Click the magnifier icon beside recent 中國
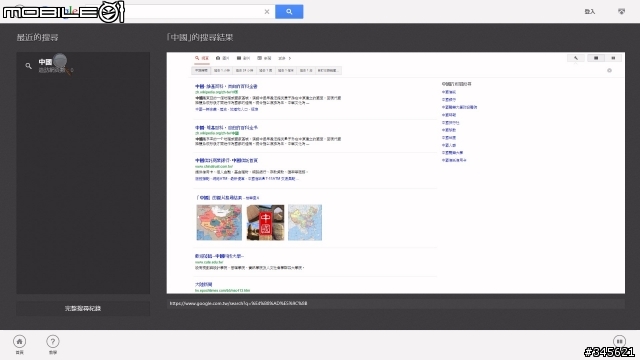640x360 pixels. [28, 65]
